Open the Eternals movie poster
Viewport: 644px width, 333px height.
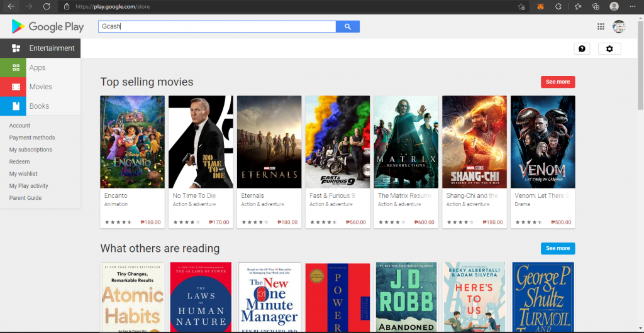point(269,142)
